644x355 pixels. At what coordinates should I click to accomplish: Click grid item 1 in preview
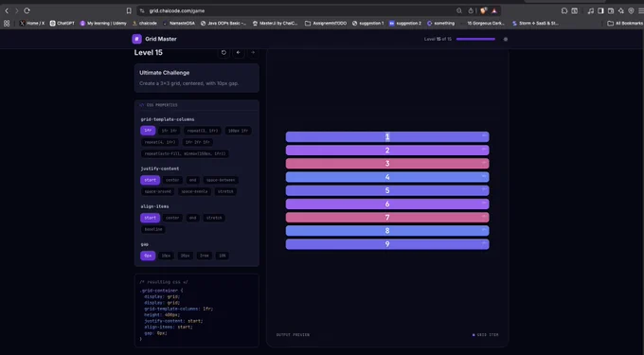coord(387,137)
